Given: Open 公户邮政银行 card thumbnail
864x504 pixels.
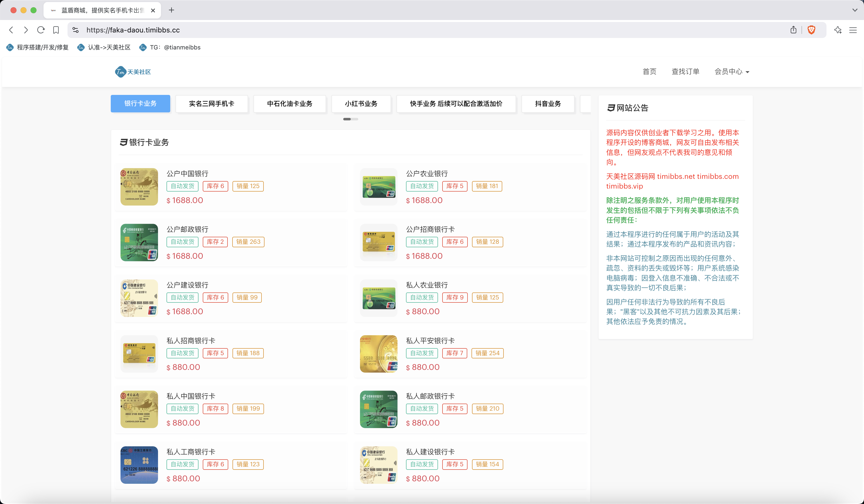Looking at the screenshot, I should [139, 243].
